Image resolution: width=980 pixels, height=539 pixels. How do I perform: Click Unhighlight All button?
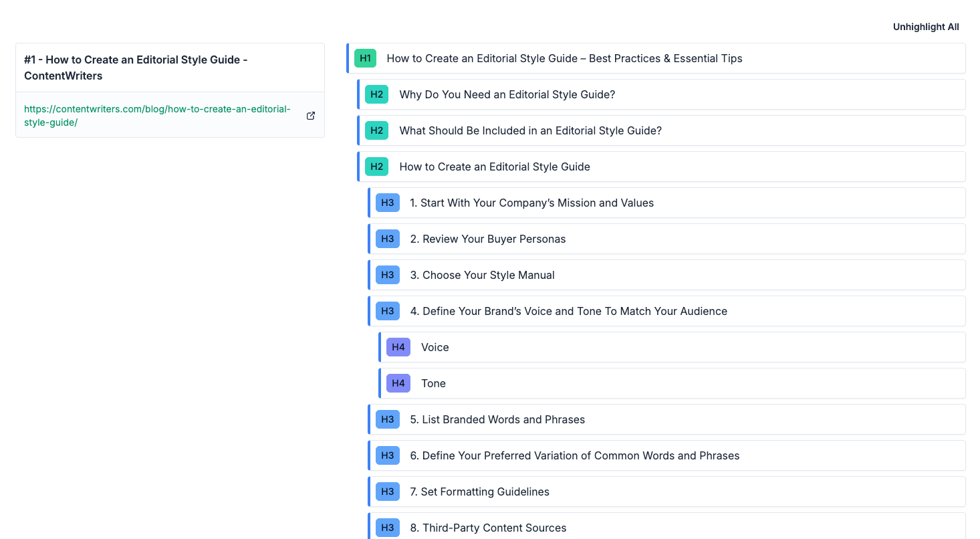tap(925, 27)
